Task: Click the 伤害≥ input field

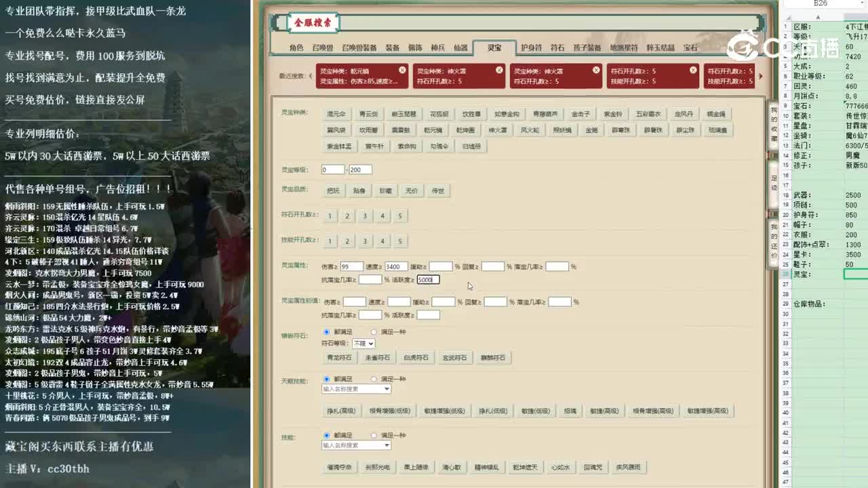Action: pos(351,266)
